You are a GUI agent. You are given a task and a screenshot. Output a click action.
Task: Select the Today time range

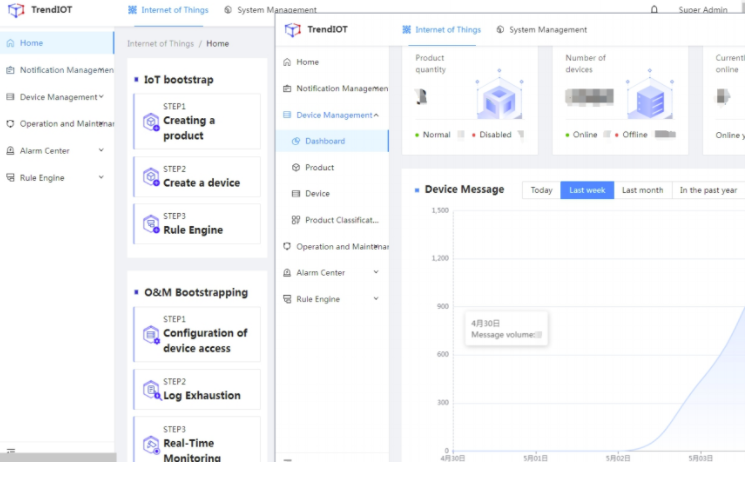[x=541, y=190]
